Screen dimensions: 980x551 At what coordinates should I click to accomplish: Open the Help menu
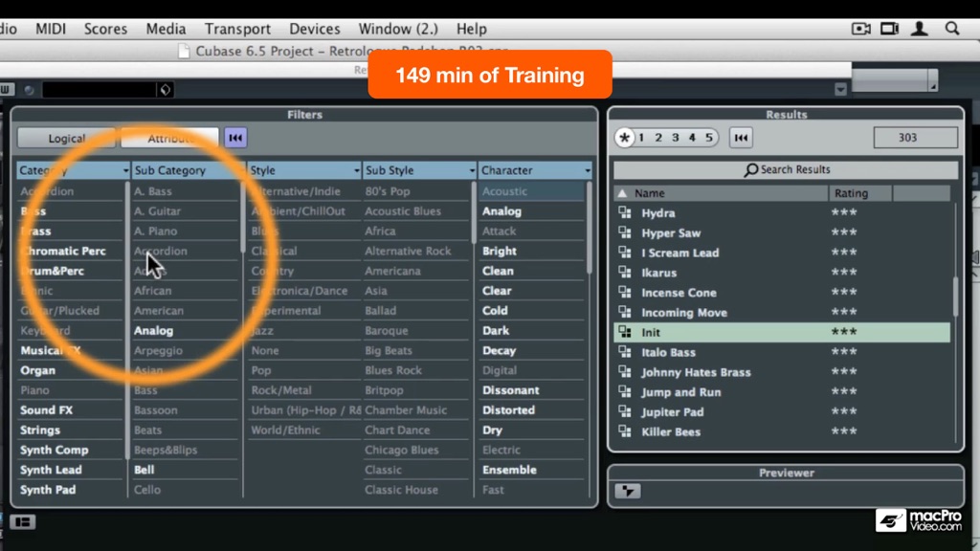point(471,29)
